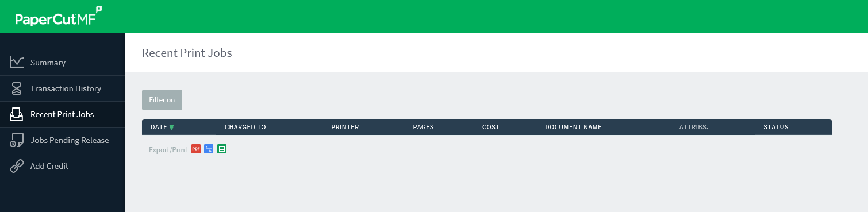Click the Jobs Pending Release icon
Image resolution: width=868 pixels, height=212 pixels.
point(17,140)
